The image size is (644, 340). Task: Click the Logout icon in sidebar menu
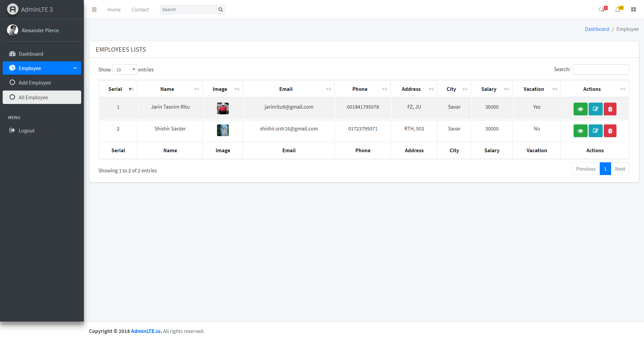[x=12, y=130]
